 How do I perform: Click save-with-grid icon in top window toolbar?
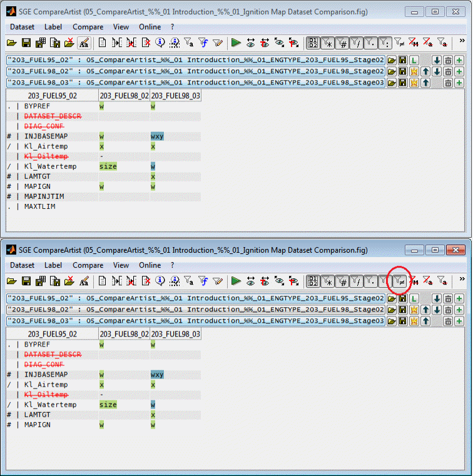pyautogui.click(x=41, y=43)
